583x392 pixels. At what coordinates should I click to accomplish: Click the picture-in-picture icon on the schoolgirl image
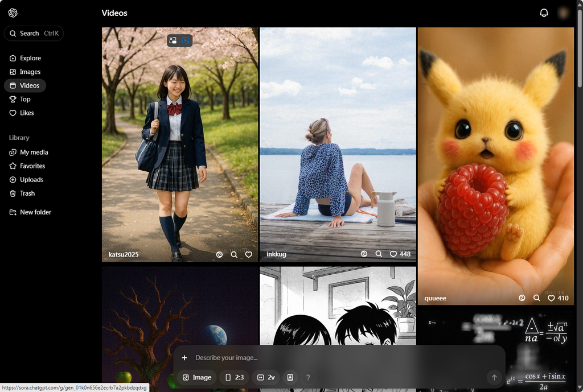point(173,40)
